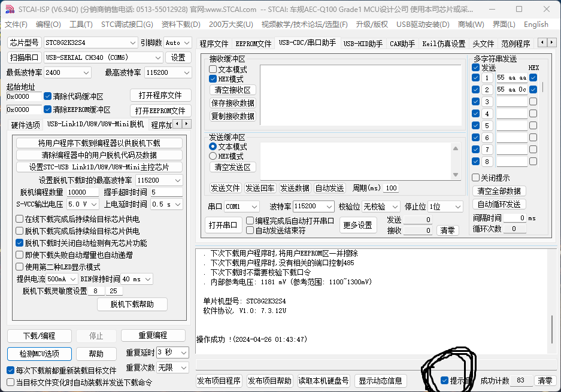Image resolution: width=561 pixels, height=392 pixels.
Task: Click 打开串口 button
Action: click(223, 225)
